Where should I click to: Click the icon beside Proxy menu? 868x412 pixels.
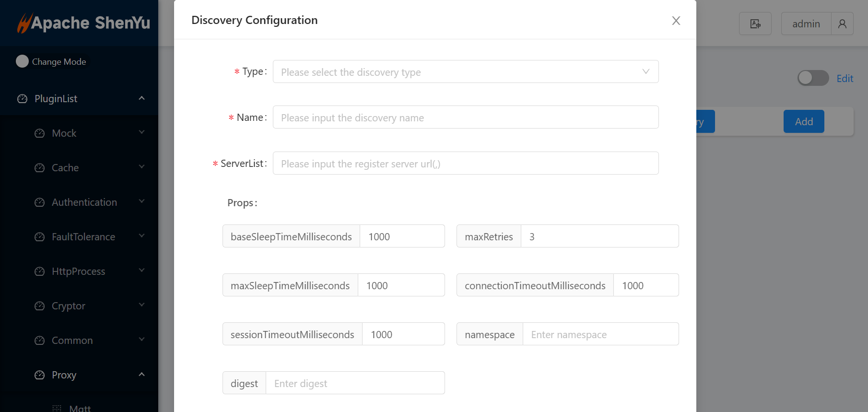(40, 375)
